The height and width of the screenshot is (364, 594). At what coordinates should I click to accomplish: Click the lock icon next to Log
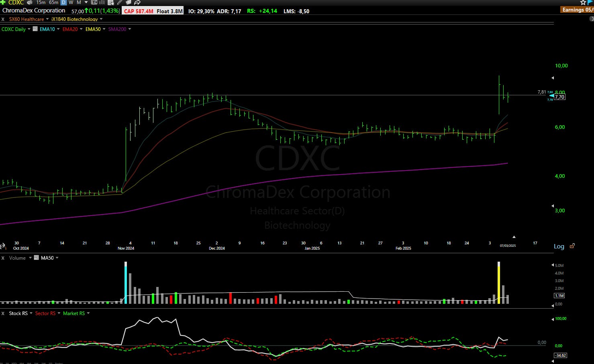[572, 246]
